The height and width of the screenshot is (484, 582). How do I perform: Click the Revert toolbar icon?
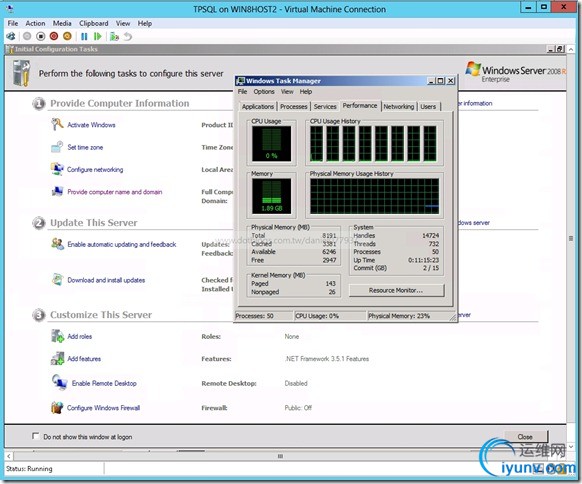click(128, 36)
